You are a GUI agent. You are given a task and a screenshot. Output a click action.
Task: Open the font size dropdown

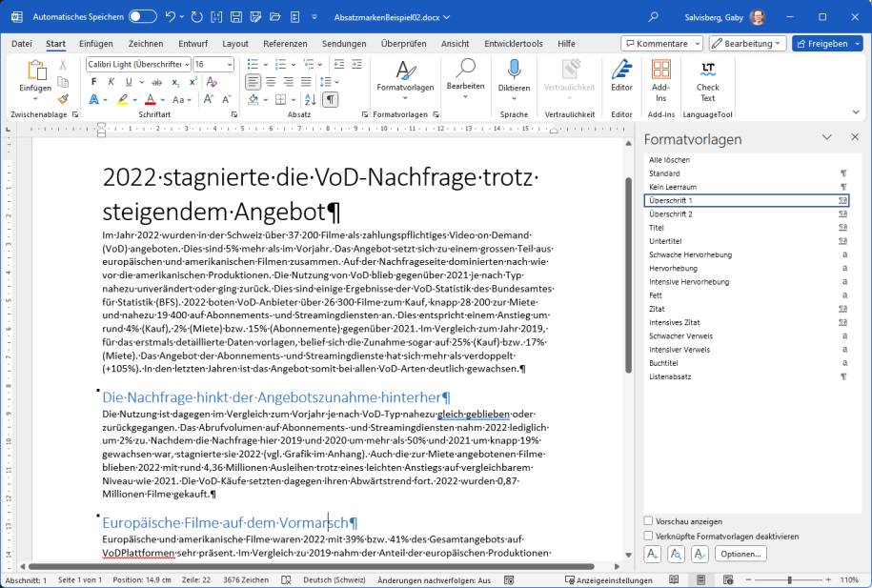[229, 64]
